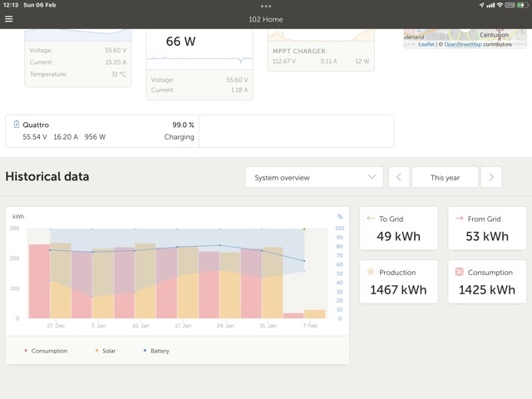The image size is (532, 399).
Task: Click the 7. Feb solar bar
Action: coord(314,314)
